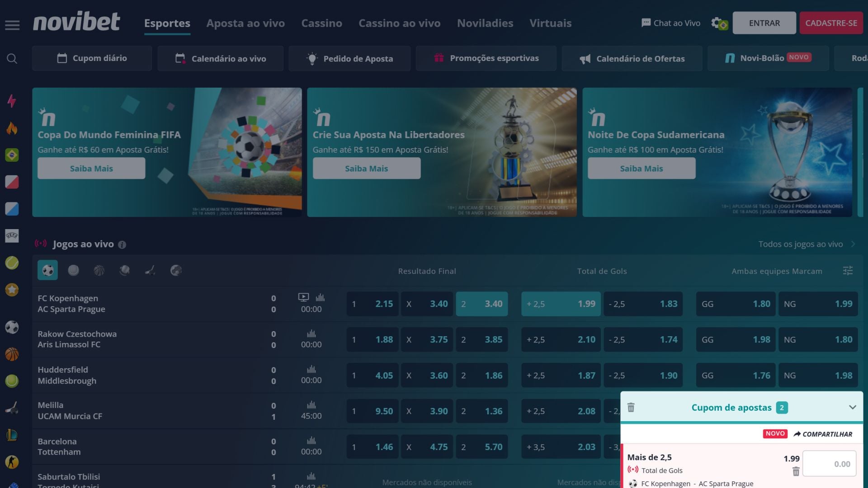Open language settings gear with flag
The height and width of the screenshot is (488, 868).
coord(719,23)
